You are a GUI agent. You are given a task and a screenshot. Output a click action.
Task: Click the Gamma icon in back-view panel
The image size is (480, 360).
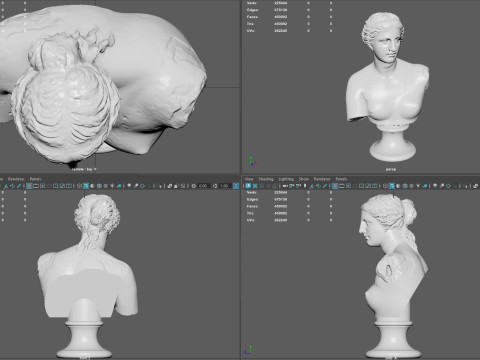215,186
